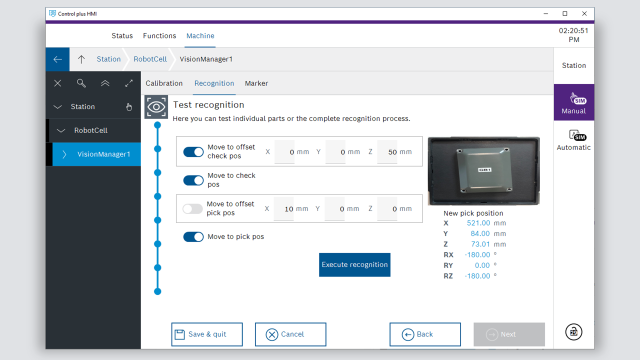
Task: Collapse the Station tree node
Action: (58, 107)
